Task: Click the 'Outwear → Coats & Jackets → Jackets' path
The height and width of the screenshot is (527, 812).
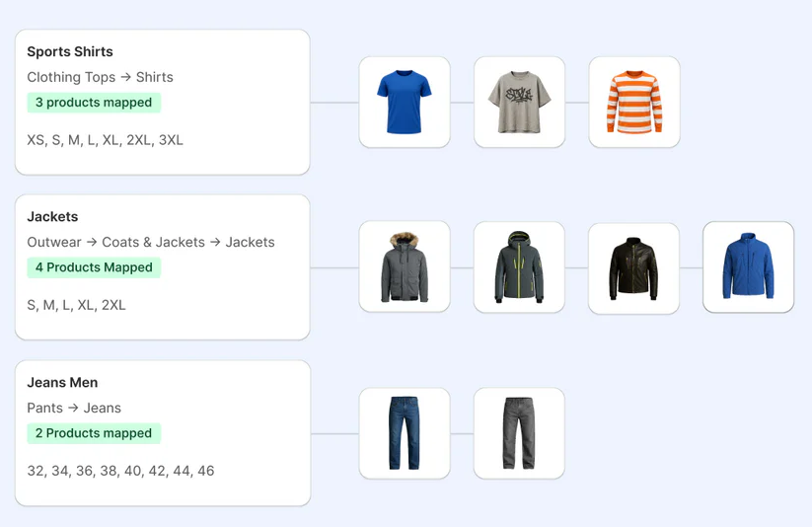Action: coord(151,242)
